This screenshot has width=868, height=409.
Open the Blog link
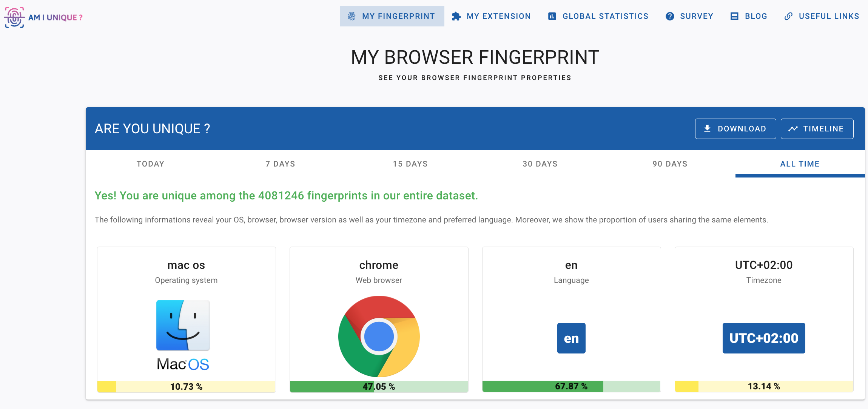point(749,16)
